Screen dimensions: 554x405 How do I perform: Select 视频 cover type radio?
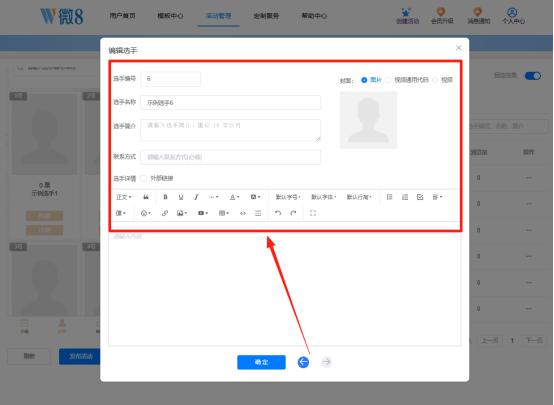click(x=435, y=80)
